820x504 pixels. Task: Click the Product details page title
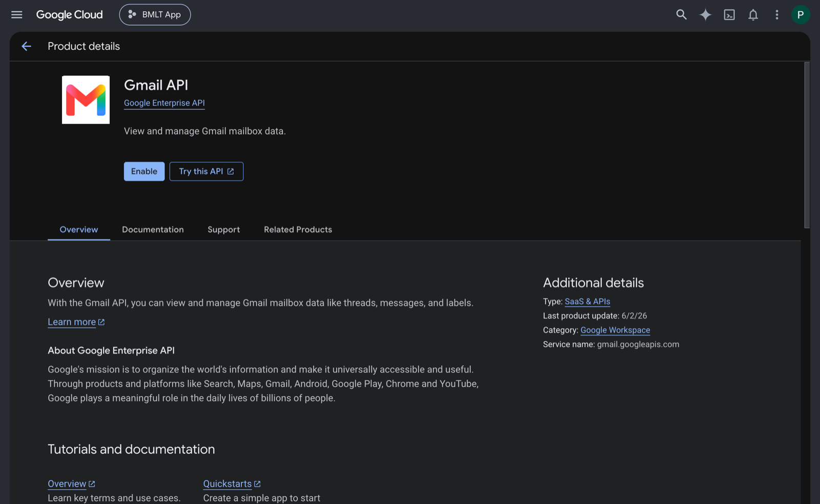[84, 47]
